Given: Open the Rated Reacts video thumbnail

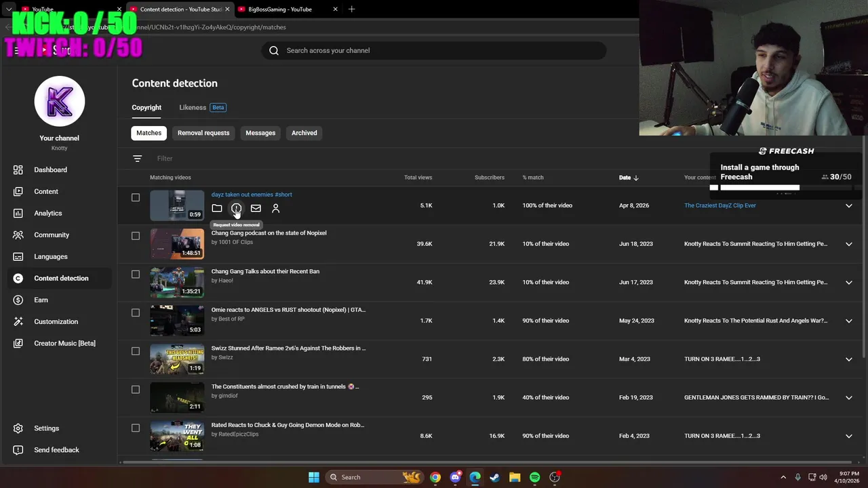Looking at the screenshot, I should (x=177, y=436).
